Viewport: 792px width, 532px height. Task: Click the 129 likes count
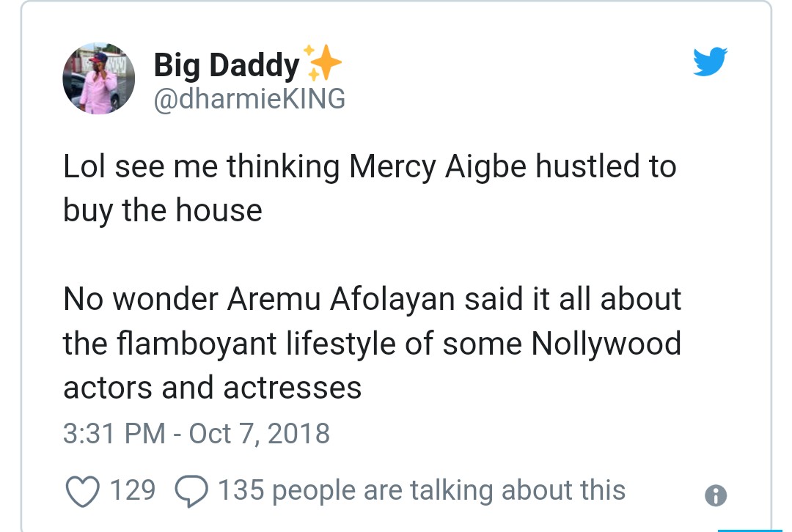coord(132,490)
